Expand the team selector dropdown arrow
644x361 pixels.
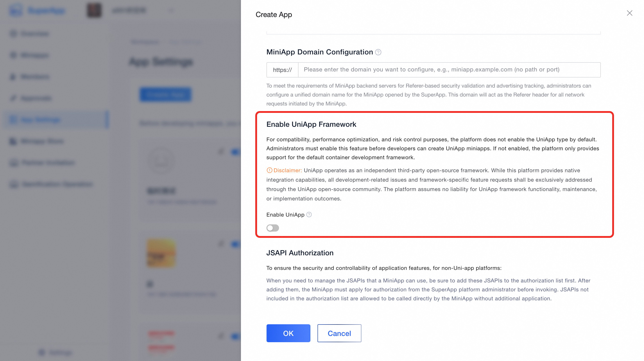[171, 11]
